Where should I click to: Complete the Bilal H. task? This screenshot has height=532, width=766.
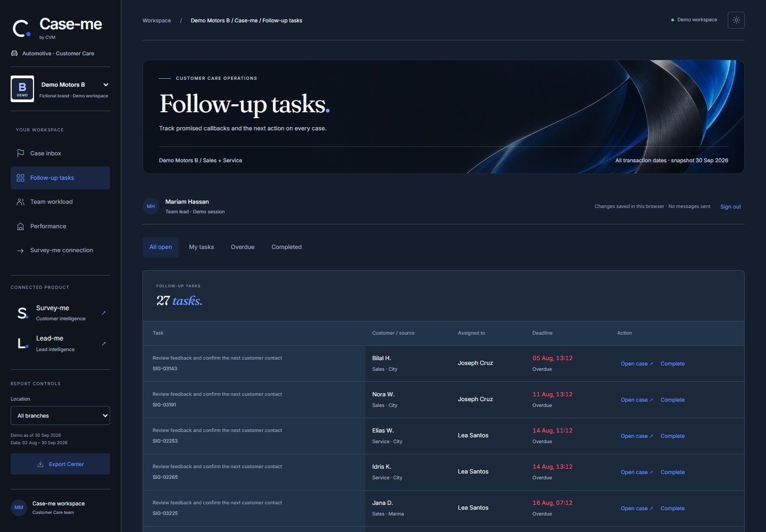coord(672,364)
